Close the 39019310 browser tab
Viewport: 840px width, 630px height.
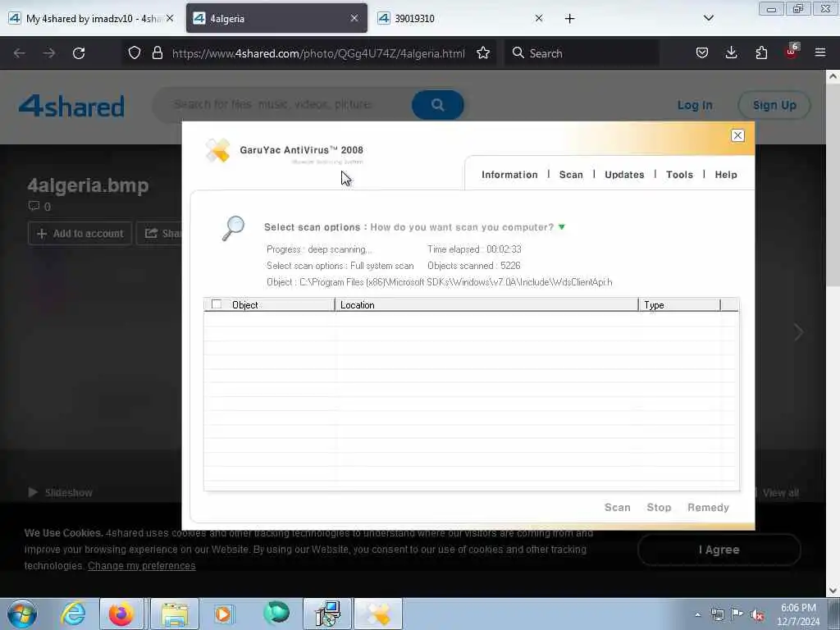[x=538, y=18]
